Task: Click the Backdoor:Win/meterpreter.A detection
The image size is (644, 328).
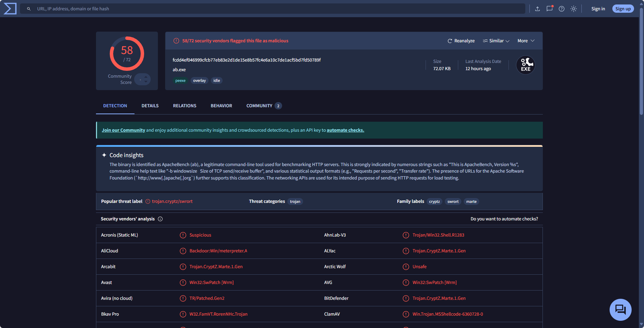Action: point(218,251)
